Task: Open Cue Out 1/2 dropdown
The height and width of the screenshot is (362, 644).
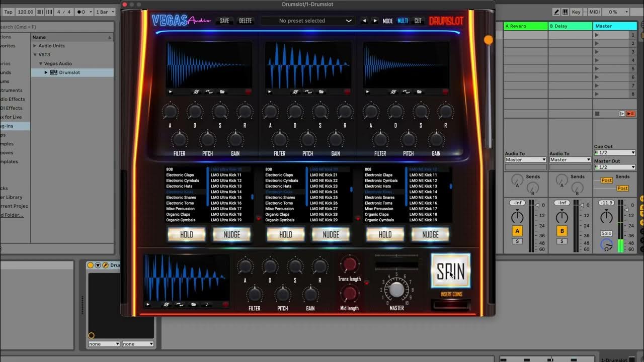Action: [x=615, y=152]
